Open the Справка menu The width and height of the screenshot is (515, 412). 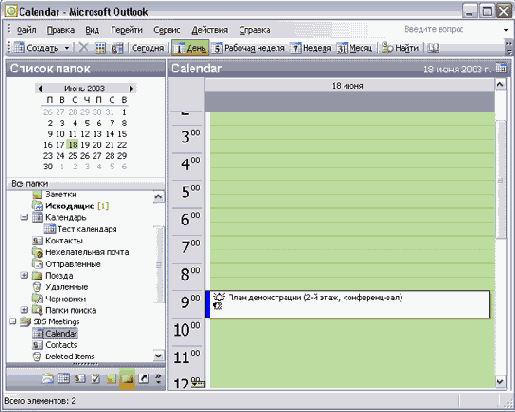(255, 30)
